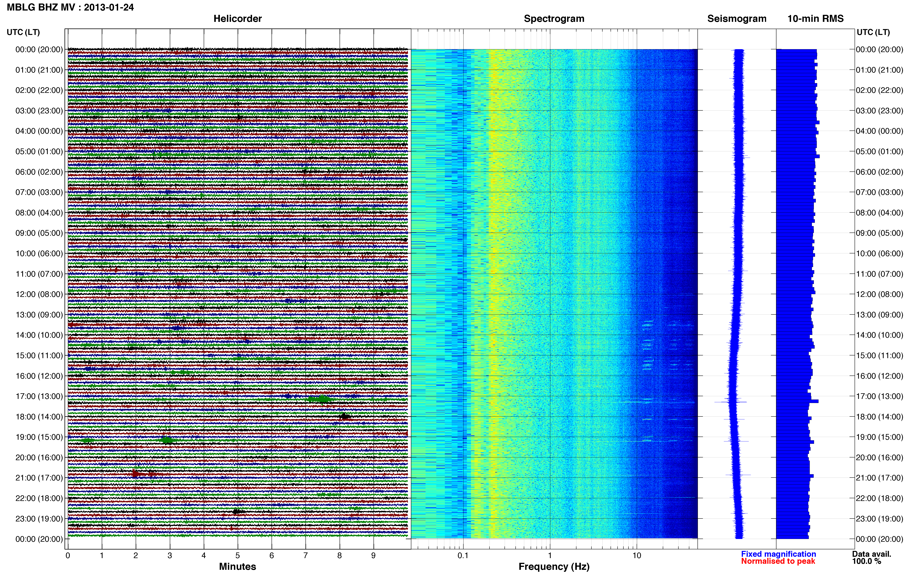Screen dimensions: 924x578
Task: Click the green event near 19:00 at minute 3
Action: (166, 440)
